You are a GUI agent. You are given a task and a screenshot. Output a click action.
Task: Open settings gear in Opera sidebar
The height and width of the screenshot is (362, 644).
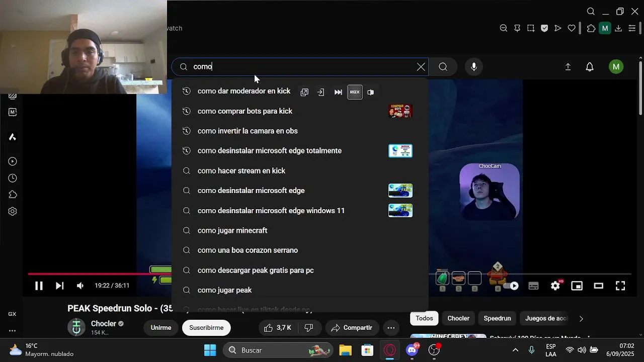click(x=13, y=211)
